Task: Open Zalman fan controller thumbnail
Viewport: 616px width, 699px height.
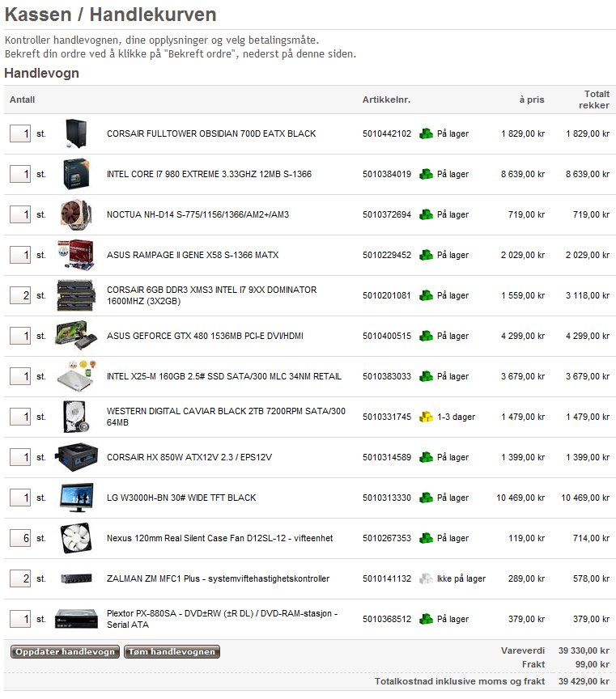Action: [x=76, y=578]
